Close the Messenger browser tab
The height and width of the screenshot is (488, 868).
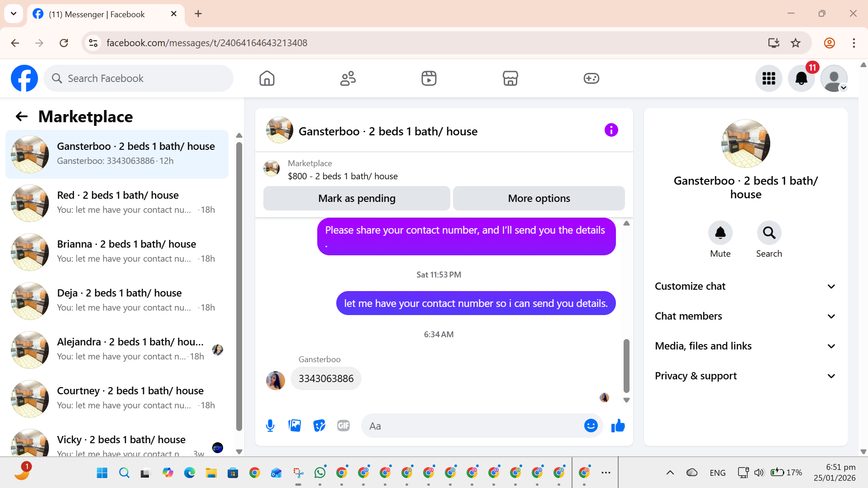[x=174, y=14]
